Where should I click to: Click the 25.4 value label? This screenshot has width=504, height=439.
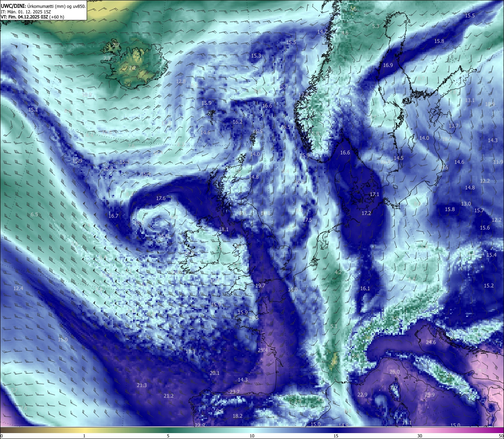tap(263, 350)
